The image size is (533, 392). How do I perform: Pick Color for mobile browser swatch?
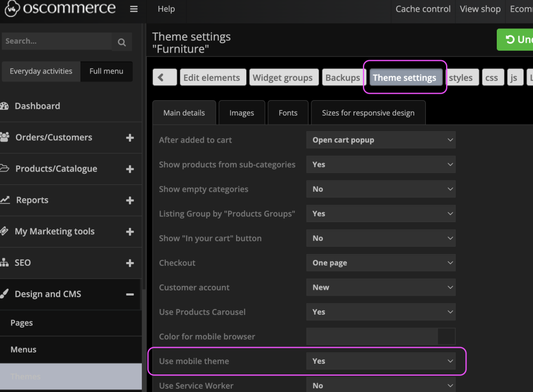point(446,337)
